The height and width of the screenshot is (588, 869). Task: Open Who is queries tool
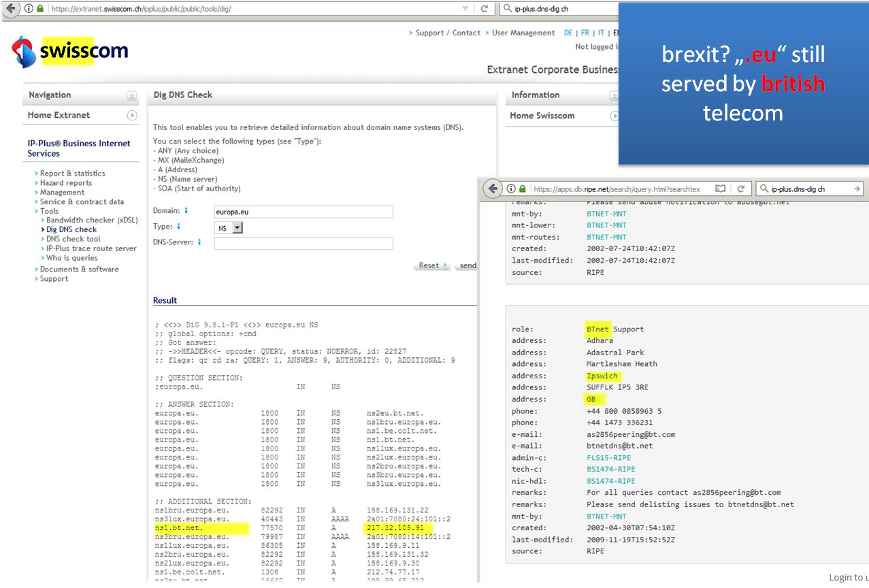click(72, 258)
